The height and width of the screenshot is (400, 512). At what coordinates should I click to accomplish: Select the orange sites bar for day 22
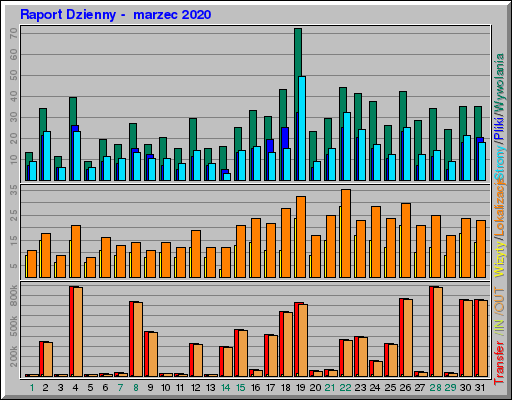[346, 233]
